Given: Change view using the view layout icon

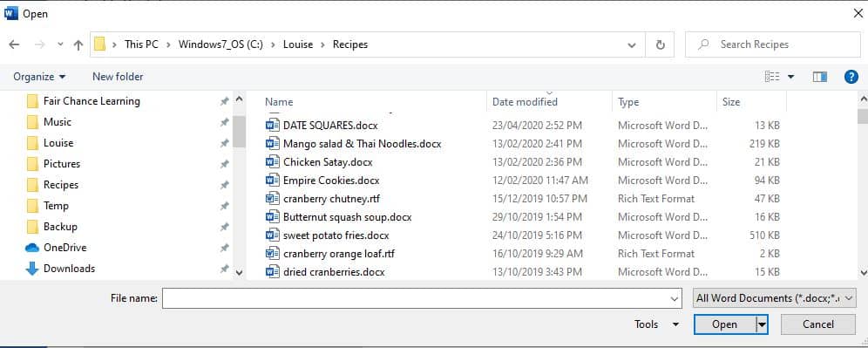Looking at the screenshot, I should tap(772, 77).
